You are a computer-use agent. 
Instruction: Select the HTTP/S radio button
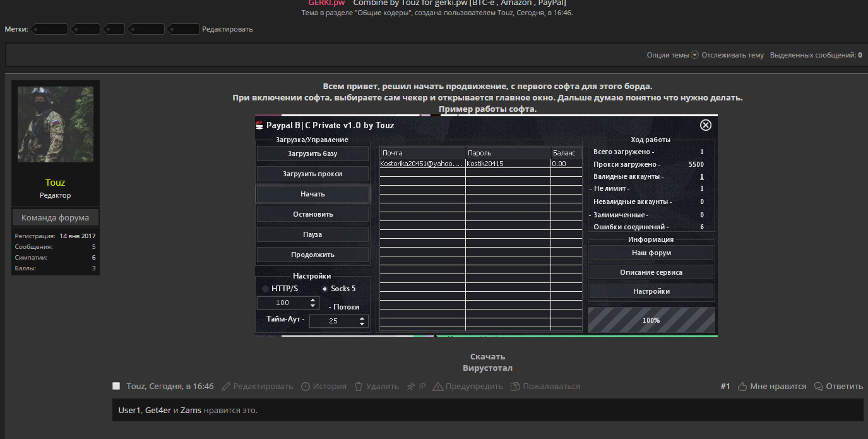tap(265, 289)
